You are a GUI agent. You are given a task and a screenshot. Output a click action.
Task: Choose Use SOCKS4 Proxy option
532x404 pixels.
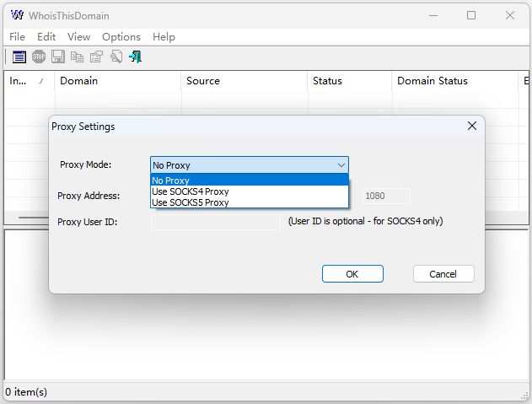[x=250, y=191]
